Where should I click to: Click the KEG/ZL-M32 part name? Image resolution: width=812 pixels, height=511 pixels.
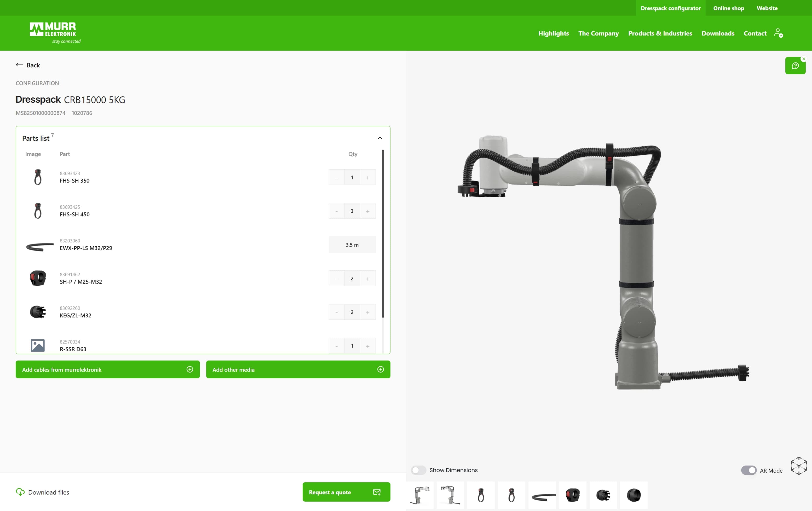[76, 316]
